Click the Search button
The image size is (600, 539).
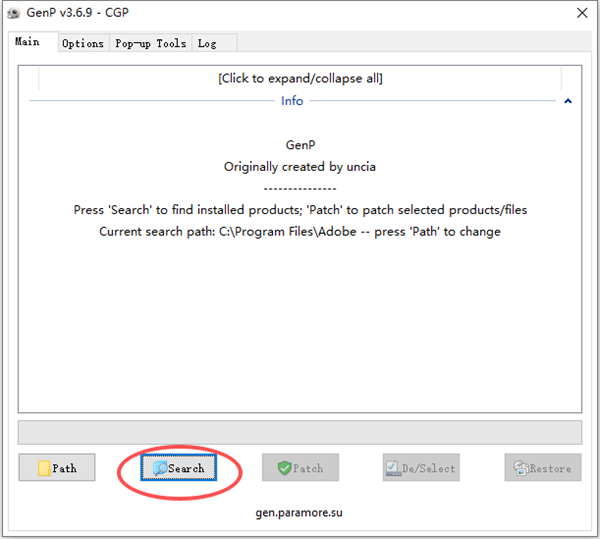(x=178, y=467)
